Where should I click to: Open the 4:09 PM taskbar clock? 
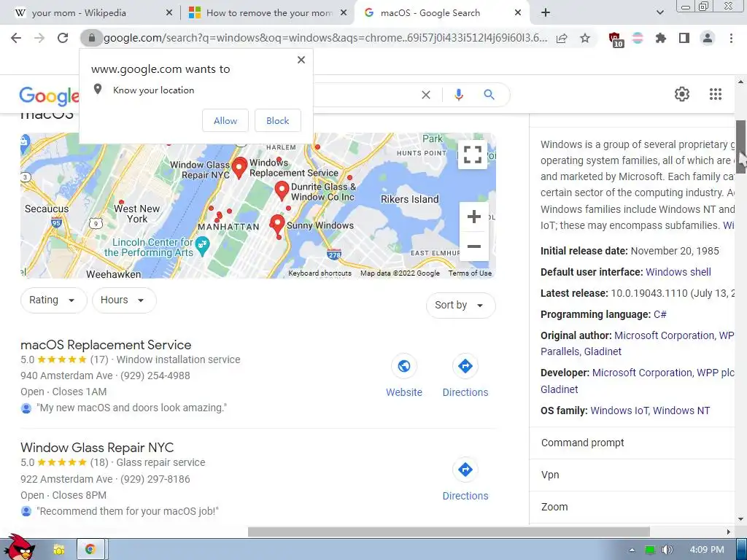(x=707, y=550)
